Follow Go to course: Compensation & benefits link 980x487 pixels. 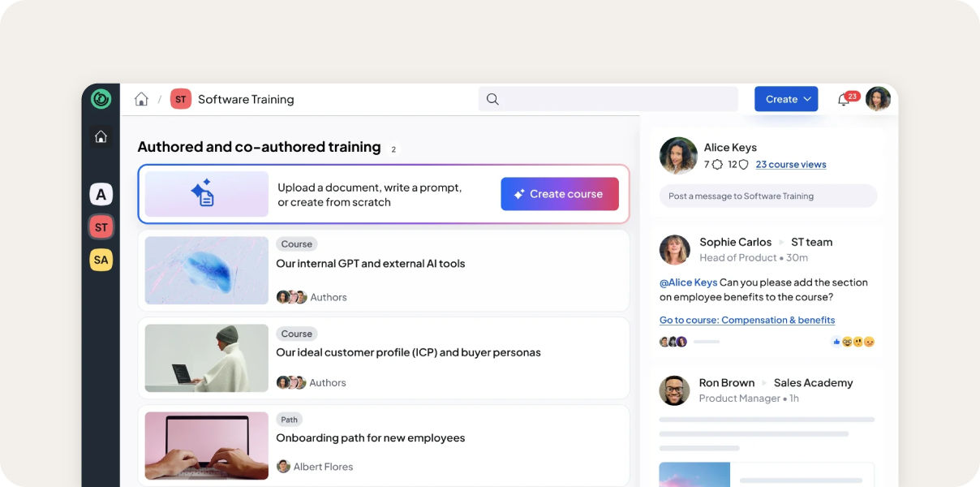click(747, 320)
